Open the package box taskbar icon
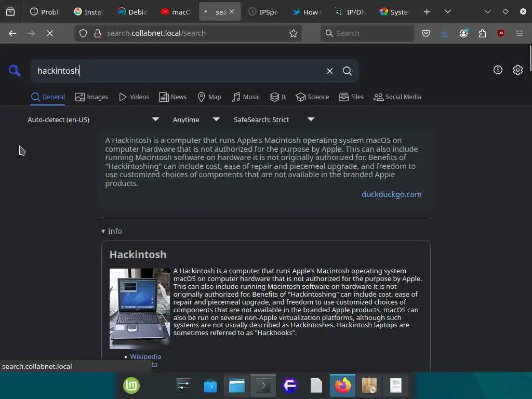This screenshot has height=399, width=532. click(x=369, y=386)
